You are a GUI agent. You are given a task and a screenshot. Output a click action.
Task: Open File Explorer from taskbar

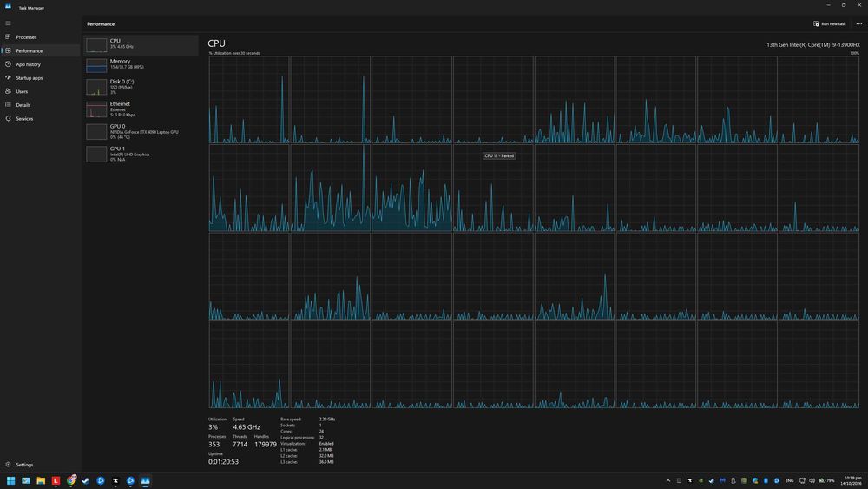point(41,480)
